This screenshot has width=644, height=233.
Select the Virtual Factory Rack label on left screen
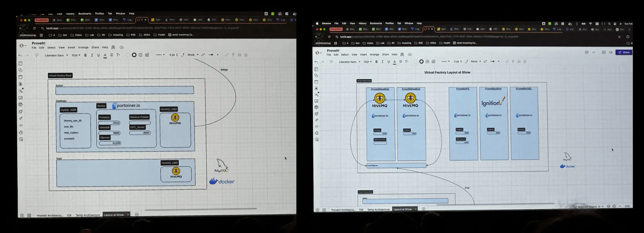tap(60, 76)
